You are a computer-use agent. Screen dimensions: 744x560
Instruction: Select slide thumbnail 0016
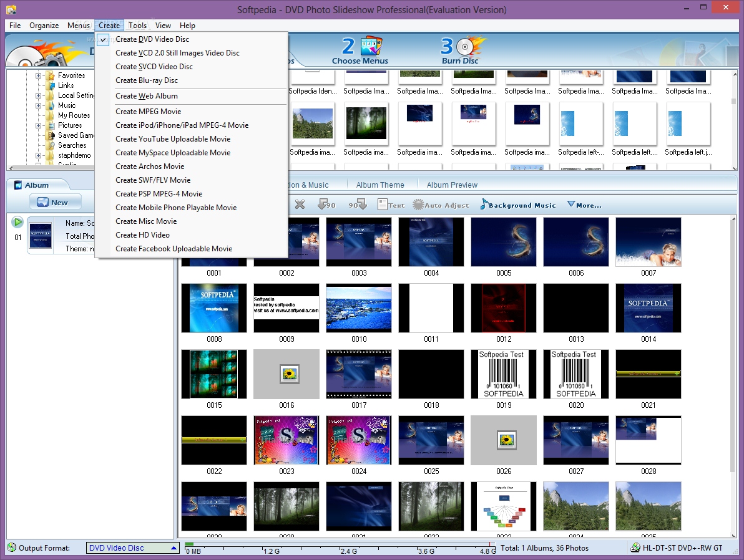pos(286,374)
